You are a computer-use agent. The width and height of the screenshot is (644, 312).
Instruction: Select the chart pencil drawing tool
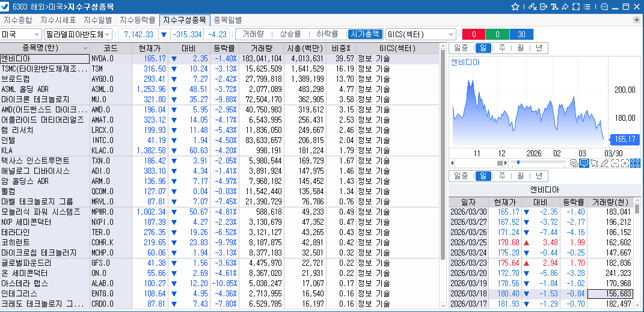(x=604, y=164)
